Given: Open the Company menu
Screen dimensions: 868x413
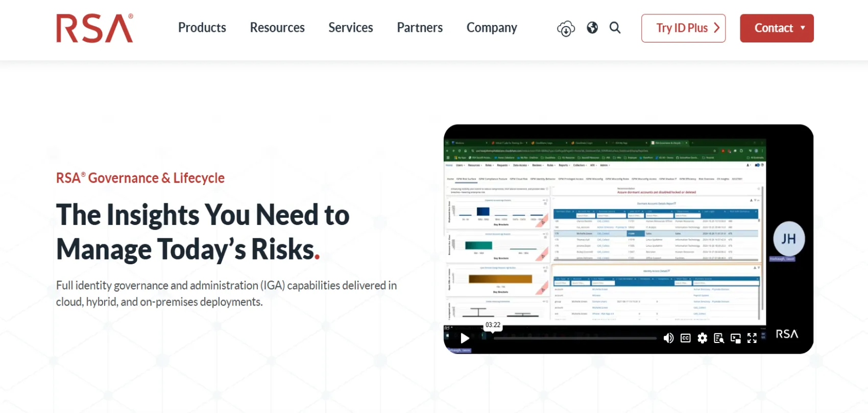Looking at the screenshot, I should [x=492, y=28].
